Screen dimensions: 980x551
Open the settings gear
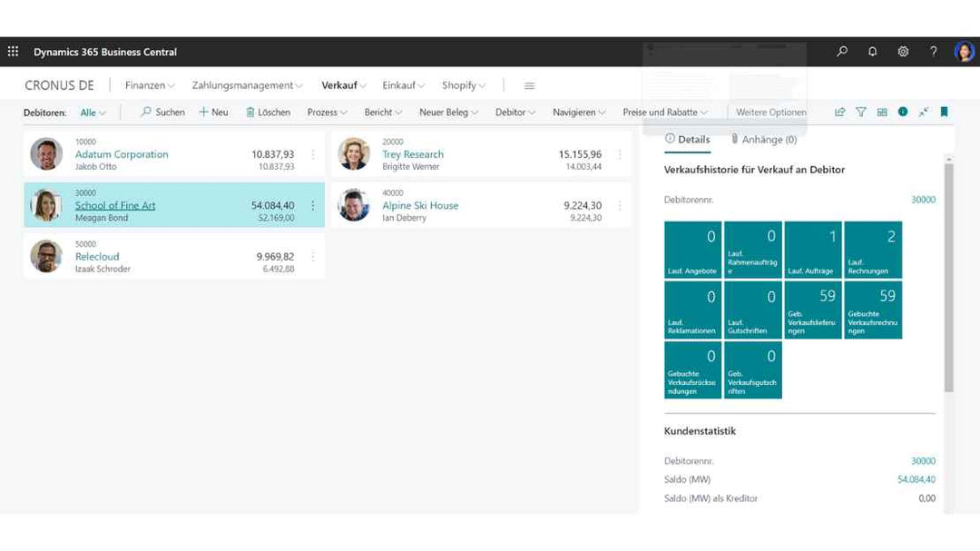903,52
